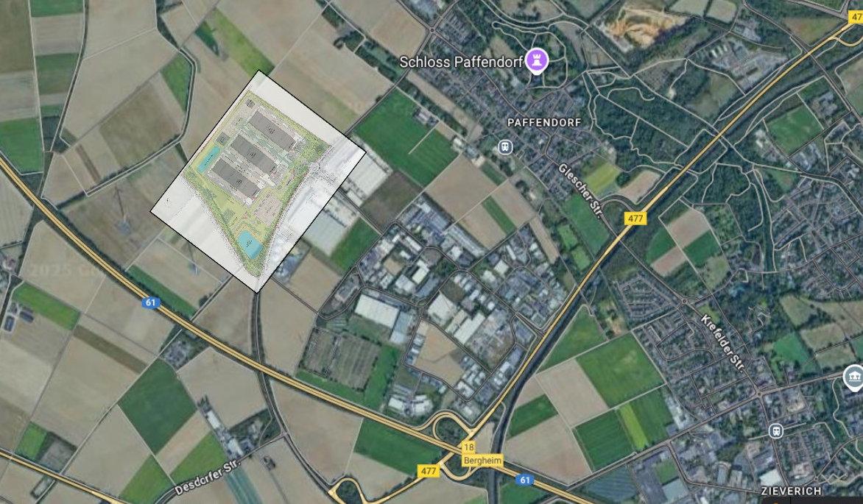Select the Paffendorf train station icon

pos(504,147)
